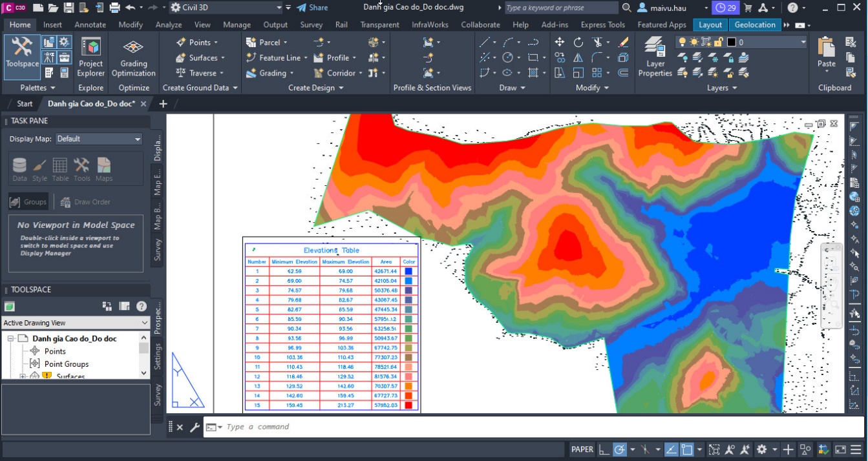
Task: Open the Civil 3D workspace dropdown
Action: tap(226, 8)
